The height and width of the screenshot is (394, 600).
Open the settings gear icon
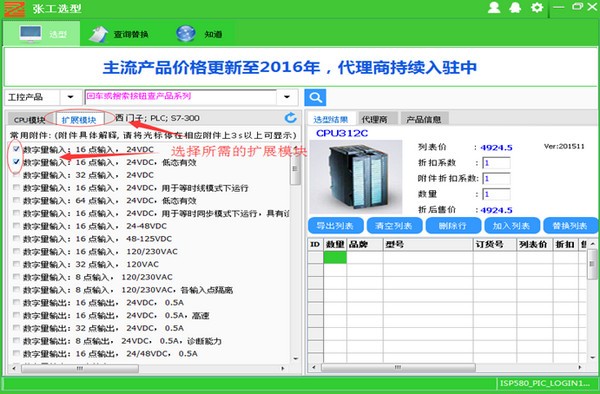[537, 7]
